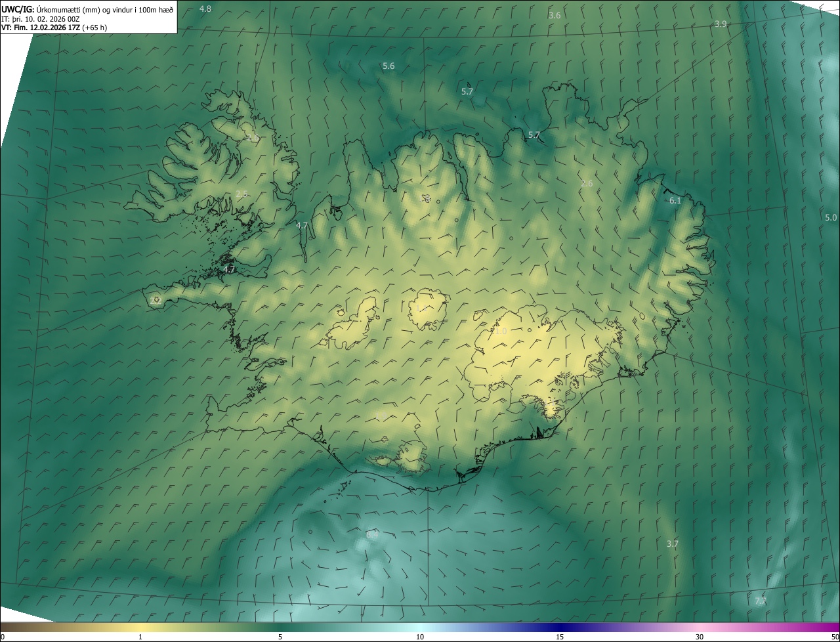Click the 2.2 value label on Snæfellsnes tip

[x=156, y=300]
